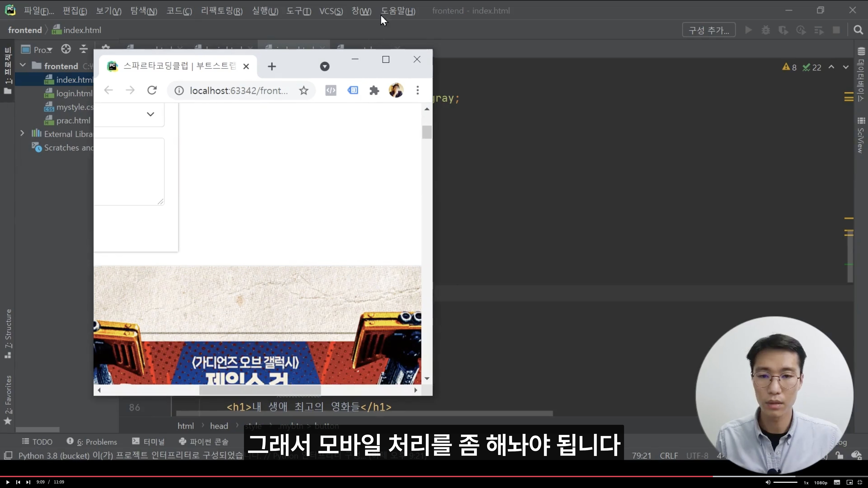Collapse the frontend folder in project tree
868x488 pixels.
[x=23, y=65]
